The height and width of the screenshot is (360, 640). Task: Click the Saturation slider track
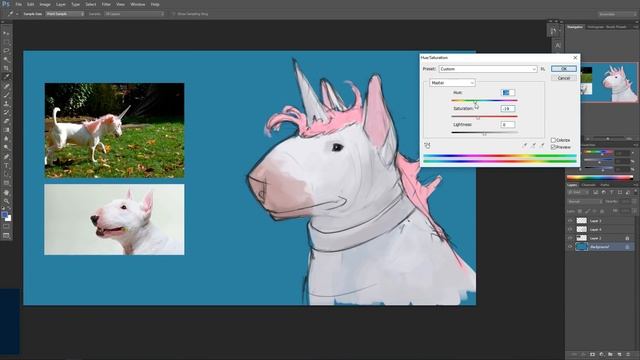tap(484, 116)
